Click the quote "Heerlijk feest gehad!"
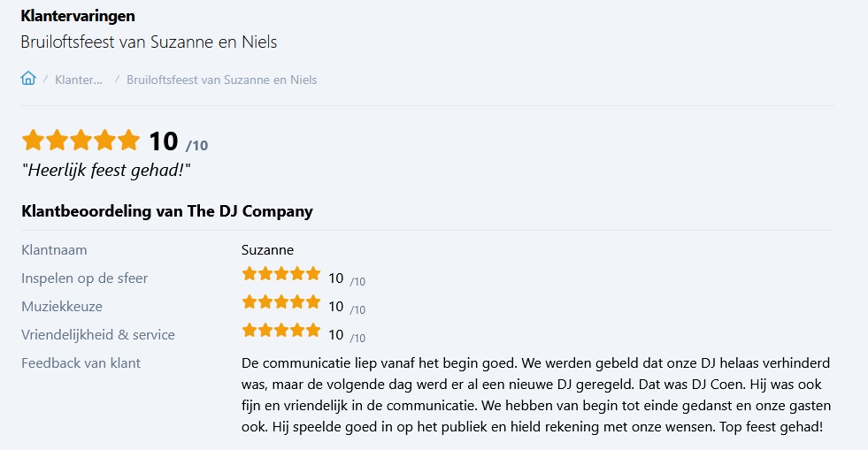 point(106,170)
